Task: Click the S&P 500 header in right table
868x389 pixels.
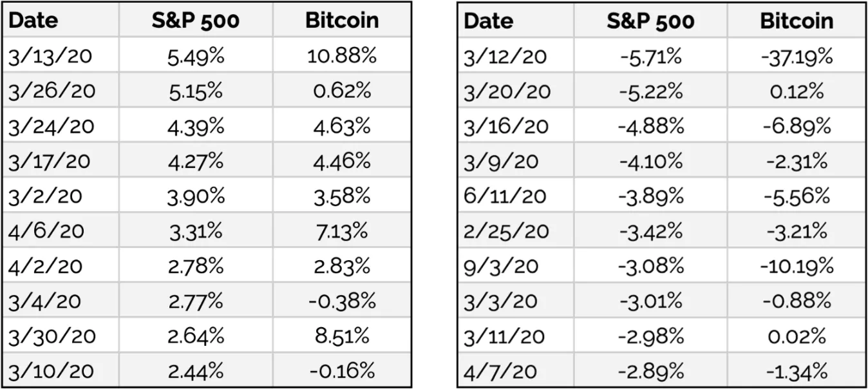Action: [650, 21]
